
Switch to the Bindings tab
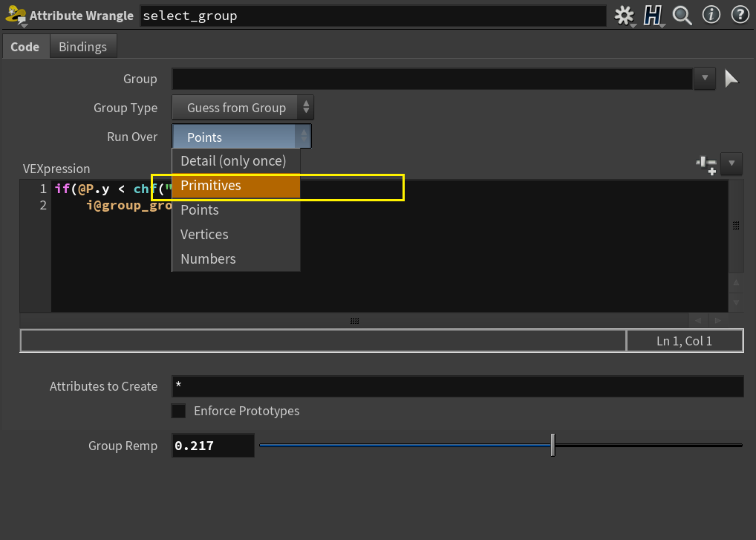coord(83,47)
